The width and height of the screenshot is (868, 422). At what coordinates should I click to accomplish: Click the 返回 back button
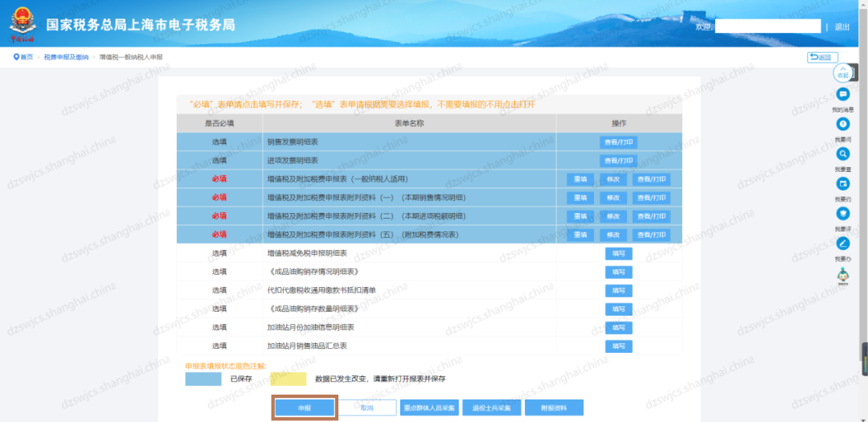point(823,57)
